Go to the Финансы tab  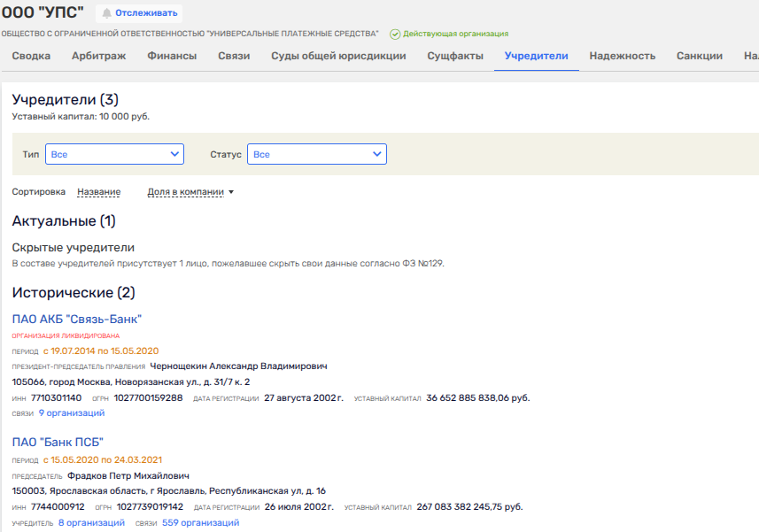[172, 56]
